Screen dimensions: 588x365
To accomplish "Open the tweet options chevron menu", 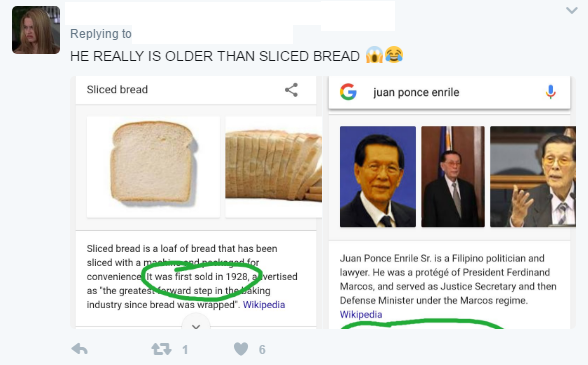I will click(572, 11).
